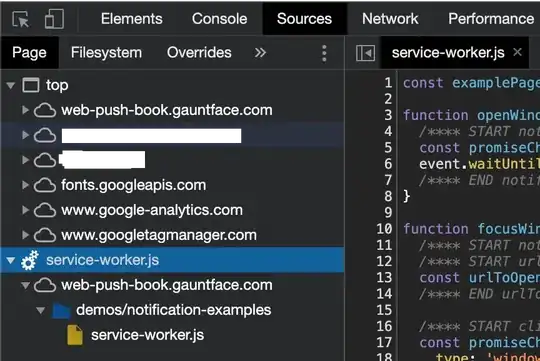Select the fonts.googleapis.com row
The width and height of the screenshot is (540, 361).
click(x=172, y=185)
